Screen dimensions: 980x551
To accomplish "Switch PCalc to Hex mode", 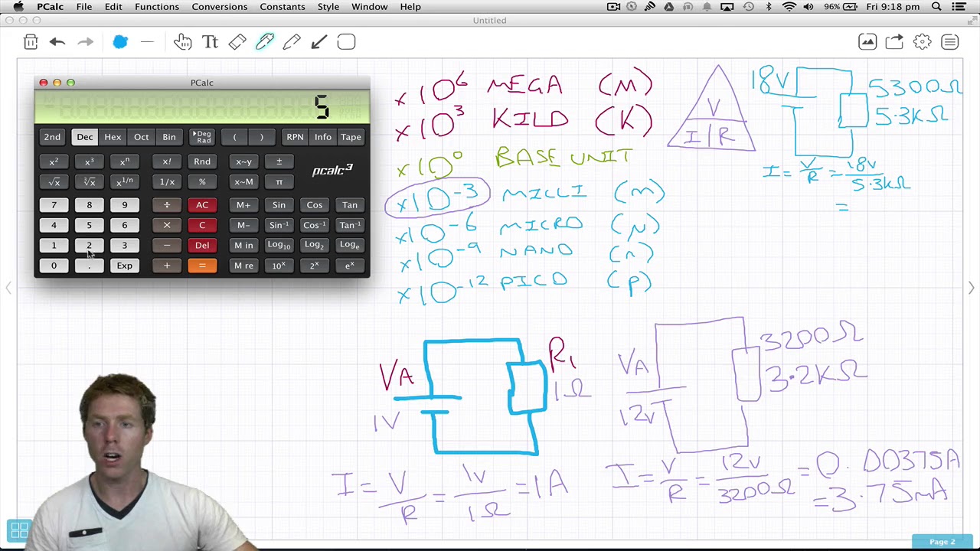I will click(x=113, y=137).
